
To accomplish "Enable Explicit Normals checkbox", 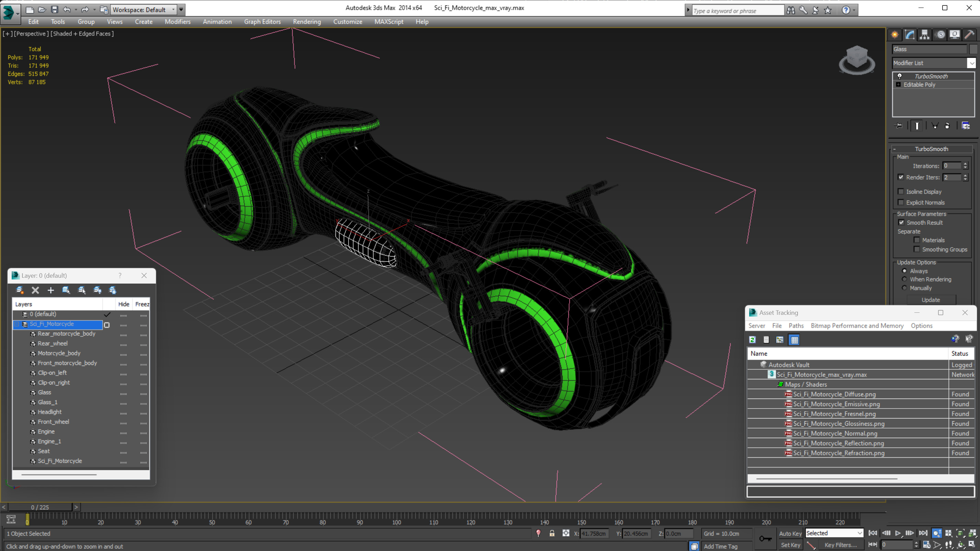I will tap(901, 202).
